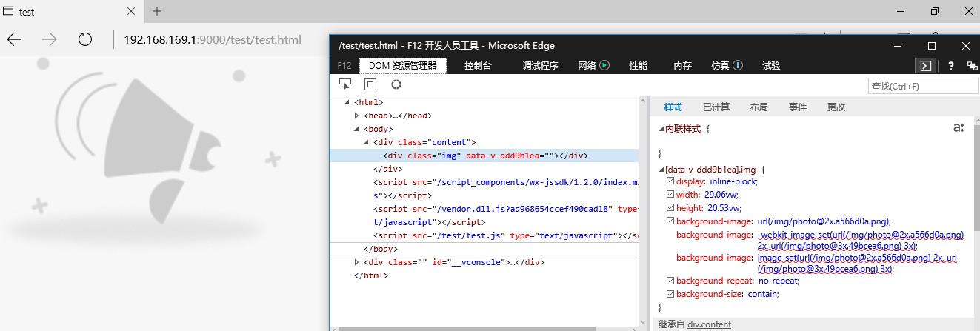Open the 控制台 tab

[x=478, y=66]
